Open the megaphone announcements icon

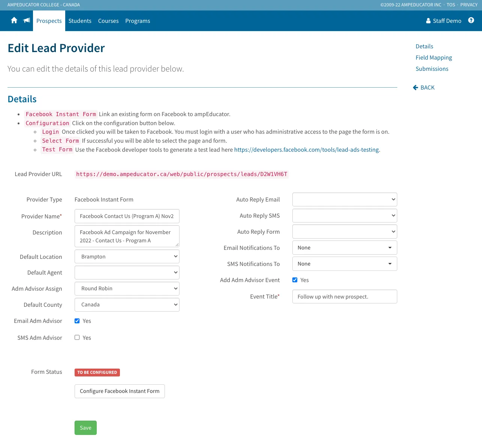click(27, 21)
